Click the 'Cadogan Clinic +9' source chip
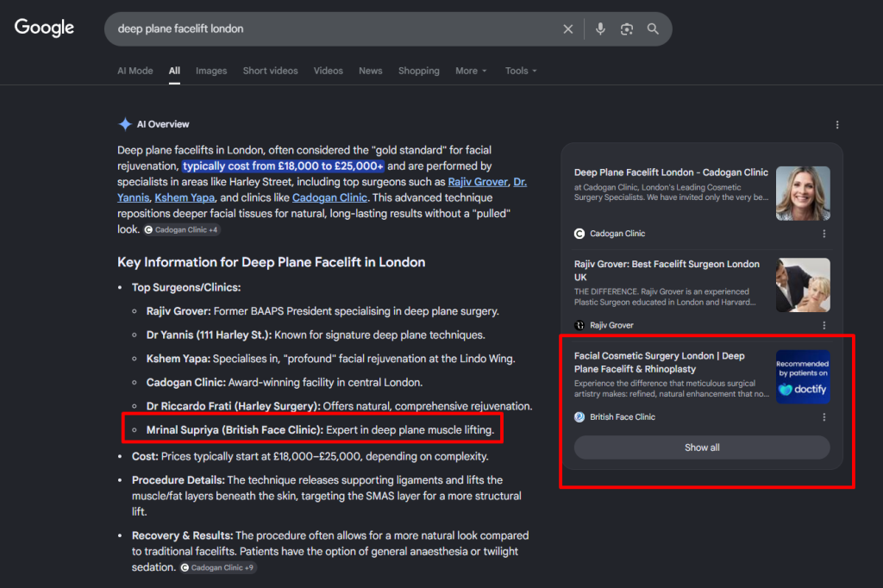 point(216,567)
